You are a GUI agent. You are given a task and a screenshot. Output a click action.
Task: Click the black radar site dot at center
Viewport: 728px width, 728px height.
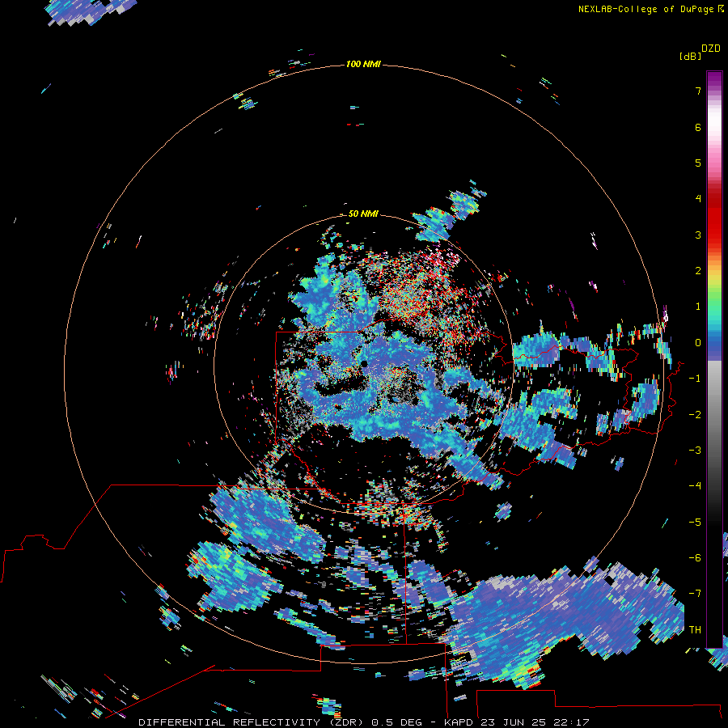[x=363, y=364]
